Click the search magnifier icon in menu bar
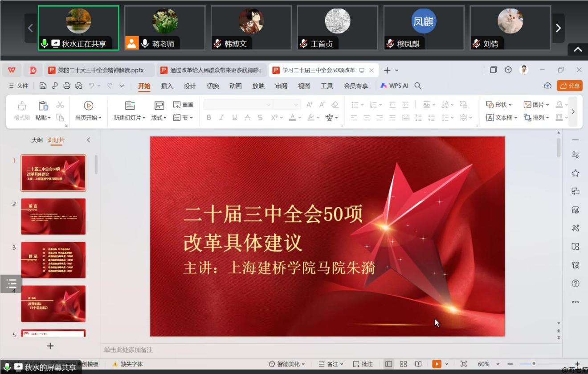This screenshot has width=588, height=374. click(x=418, y=86)
